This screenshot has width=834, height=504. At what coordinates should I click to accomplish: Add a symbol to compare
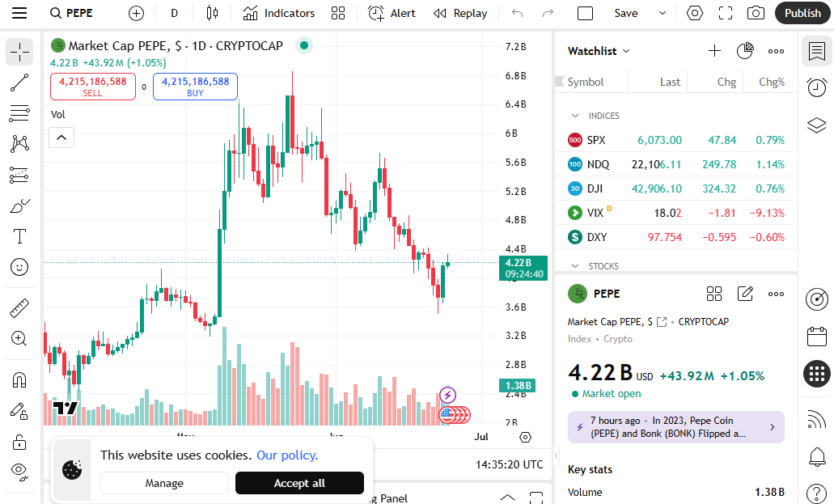pos(136,13)
